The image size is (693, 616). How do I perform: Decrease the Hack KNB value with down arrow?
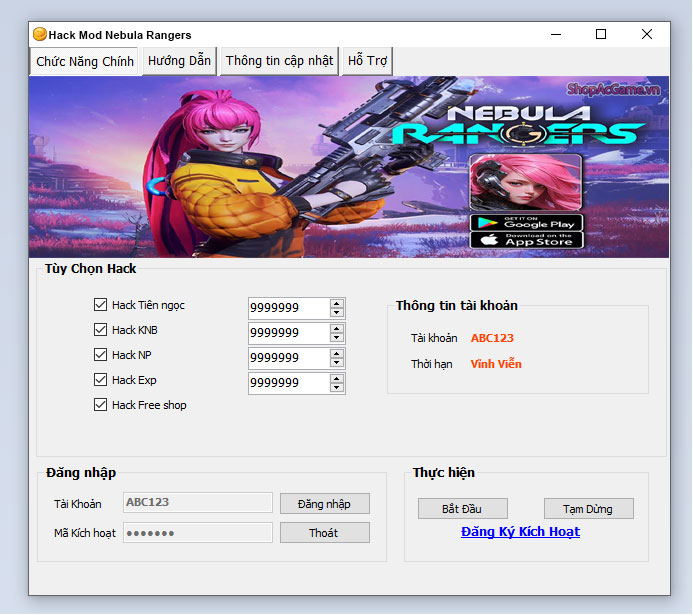(x=337, y=338)
